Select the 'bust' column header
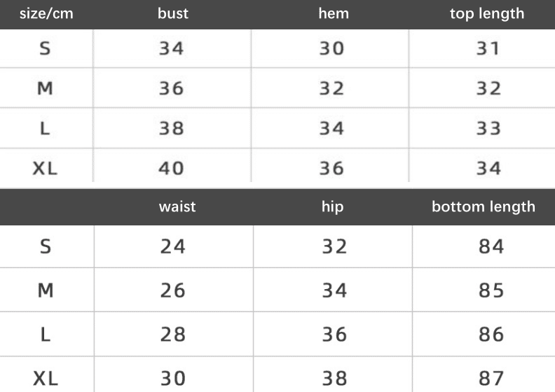Screen dimensions: 555x392 click(x=172, y=13)
